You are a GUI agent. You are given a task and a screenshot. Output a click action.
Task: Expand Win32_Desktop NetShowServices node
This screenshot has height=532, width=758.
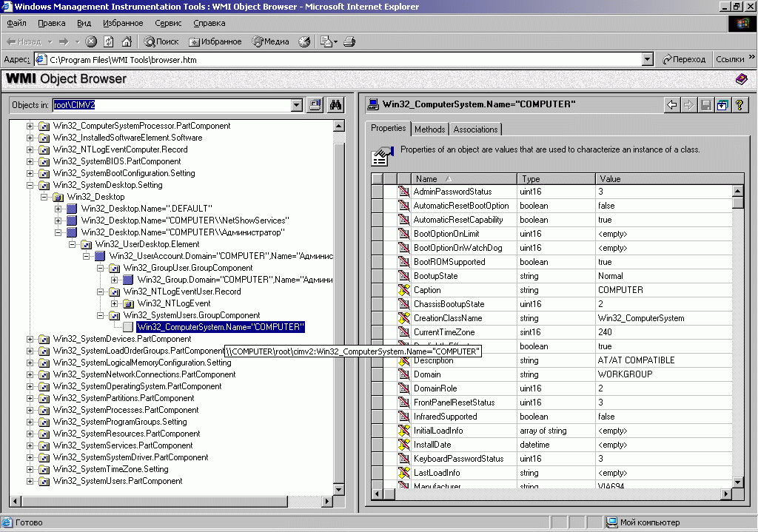pyautogui.click(x=58, y=220)
